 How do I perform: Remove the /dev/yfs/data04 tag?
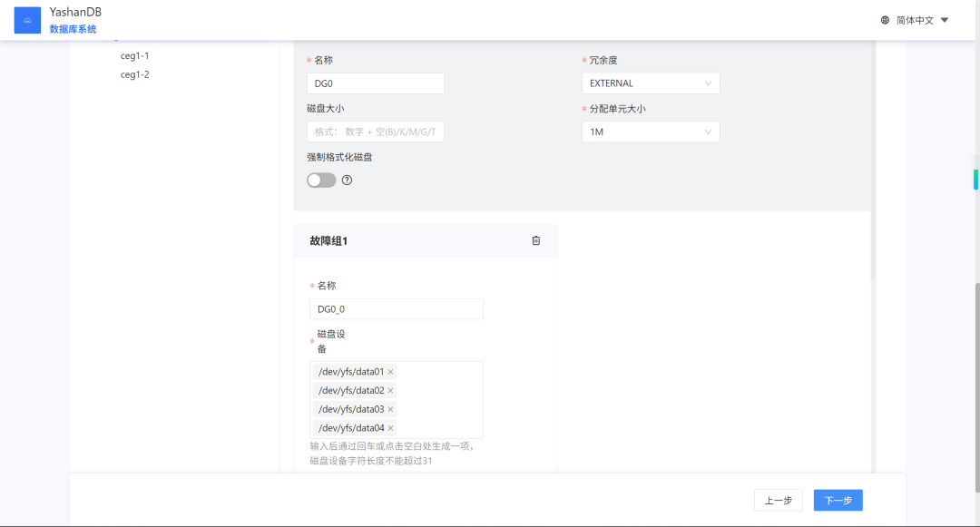390,428
